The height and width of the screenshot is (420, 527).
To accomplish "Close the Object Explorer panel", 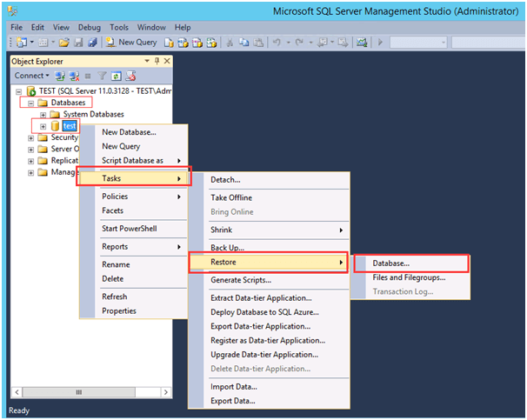I will (x=167, y=62).
